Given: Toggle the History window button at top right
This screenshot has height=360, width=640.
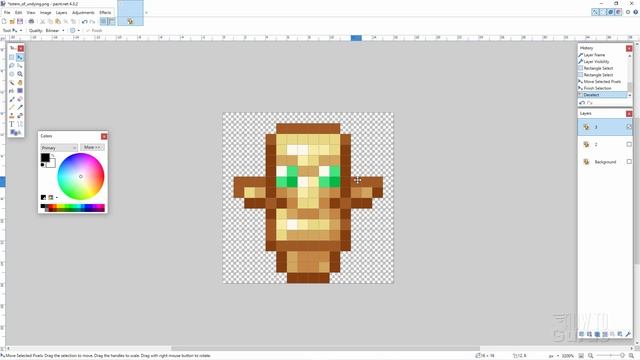Looking at the screenshot, I should point(603,12).
